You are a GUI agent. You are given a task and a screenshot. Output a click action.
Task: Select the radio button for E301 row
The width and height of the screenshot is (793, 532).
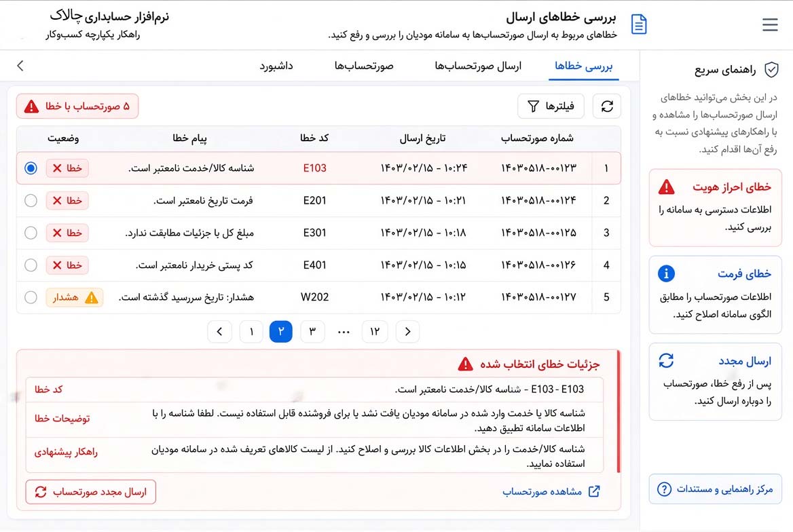pyautogui.click(x=31, y=233)
